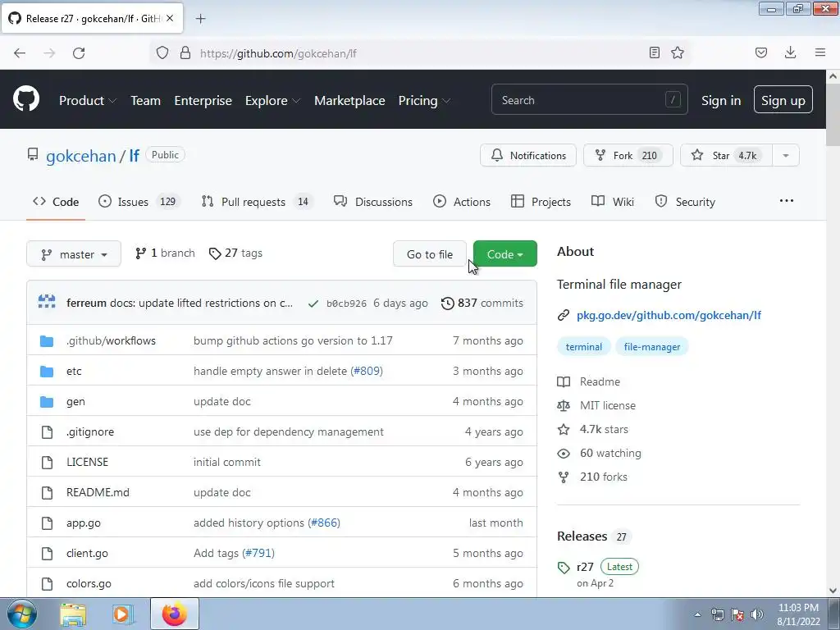This screenshot has width=840, height=630.
Task: Go back with the browser back arrow
Action: [20, 52]
